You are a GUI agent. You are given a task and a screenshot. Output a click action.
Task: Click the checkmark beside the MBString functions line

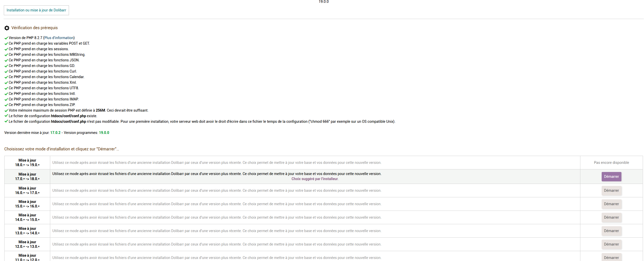coord(6,55)
